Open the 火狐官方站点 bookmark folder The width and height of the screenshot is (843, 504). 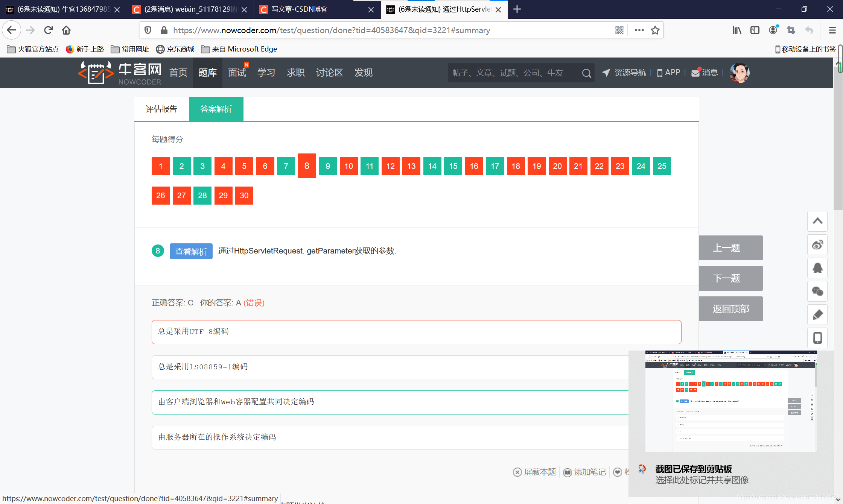pos(33,49)
